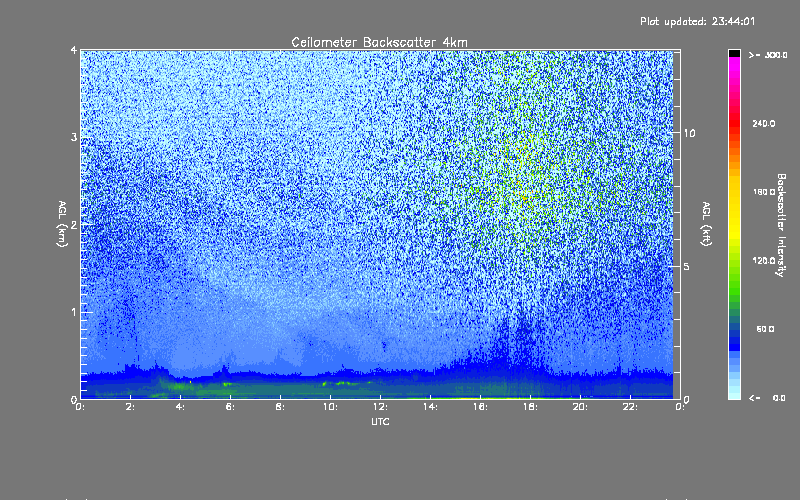Click the x-axis tick label '22:'
Screen dimensions: 800x500
point(630,407)
